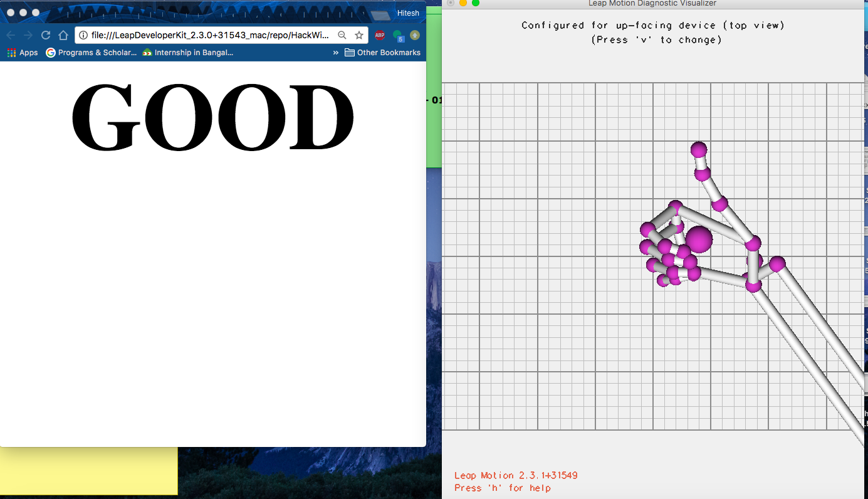The height and width of the screenshot is (499, 868).
Task: Show hidden bookmarks via double chevron
Action: 335,53
